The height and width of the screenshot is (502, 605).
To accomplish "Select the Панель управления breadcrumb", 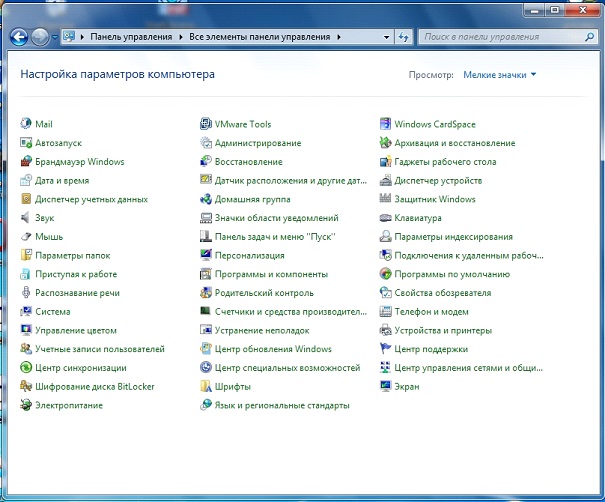I will click(131, 37).
